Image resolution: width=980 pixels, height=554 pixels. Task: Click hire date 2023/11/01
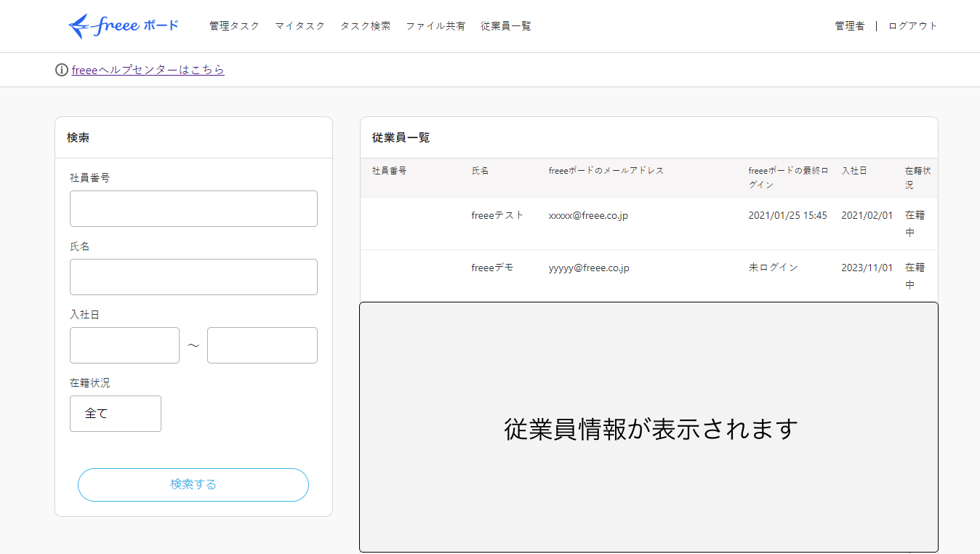click(867, 268)
